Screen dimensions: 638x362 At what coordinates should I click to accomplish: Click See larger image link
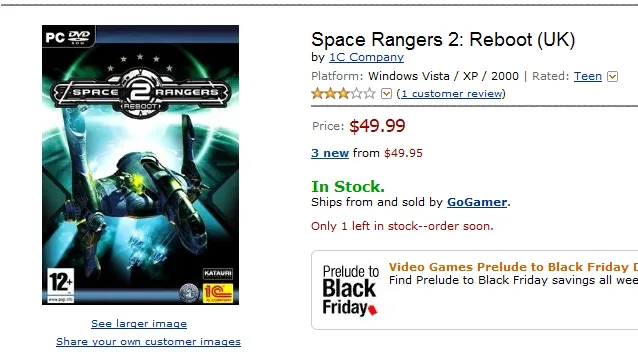coord(139,324)
